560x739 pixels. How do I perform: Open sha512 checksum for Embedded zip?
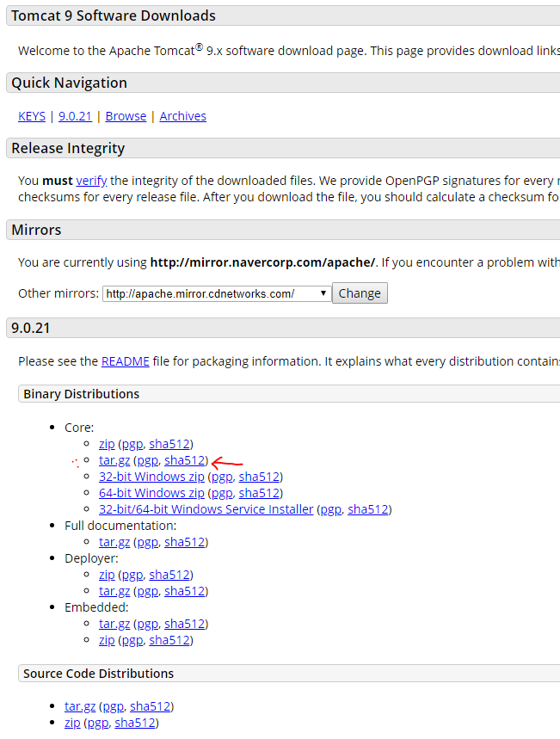pos(169,640)
